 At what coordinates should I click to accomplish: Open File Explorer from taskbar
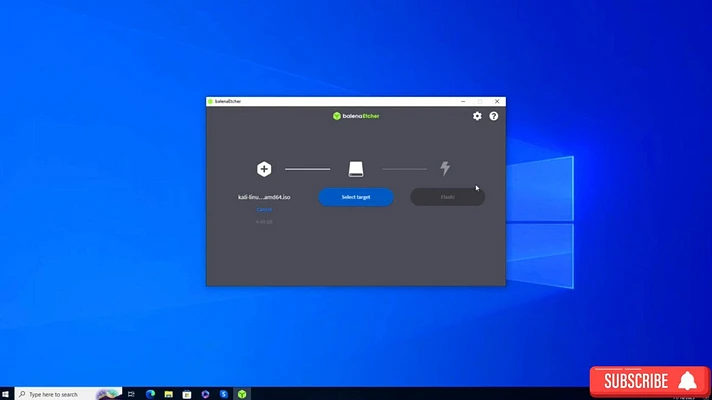(168, 394)
